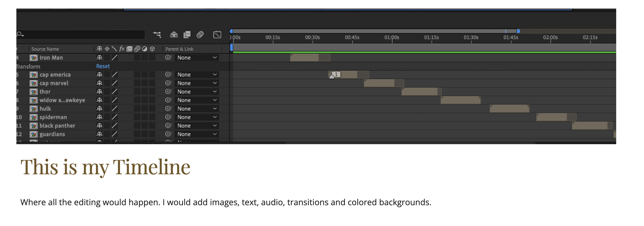644x226 pixels.
Task: Select the hulk clip bar in timeline
Action: (509, 109)
